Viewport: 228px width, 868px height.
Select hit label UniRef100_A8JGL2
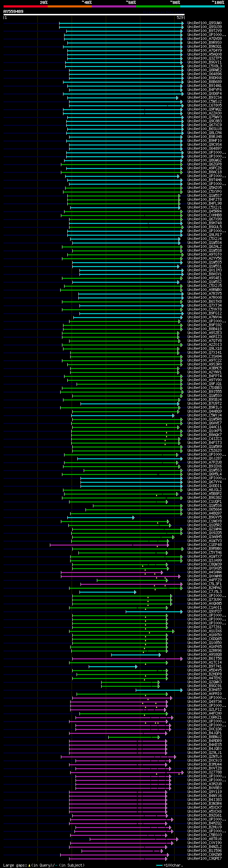coord(204,490)
